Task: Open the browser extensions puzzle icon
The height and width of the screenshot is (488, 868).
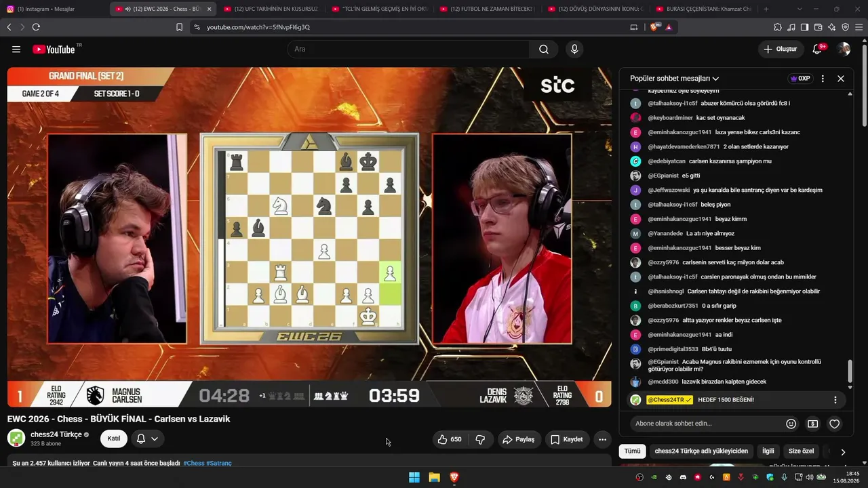Action: pos(778,27)
